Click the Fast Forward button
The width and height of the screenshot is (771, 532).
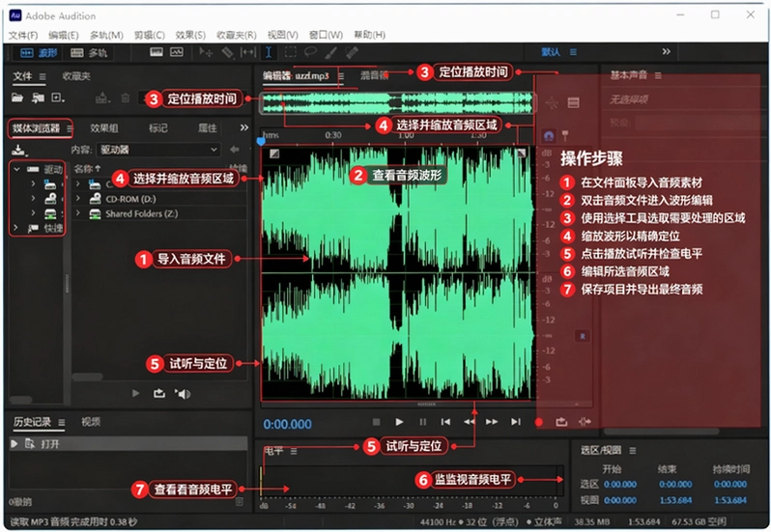coord(492,422)
